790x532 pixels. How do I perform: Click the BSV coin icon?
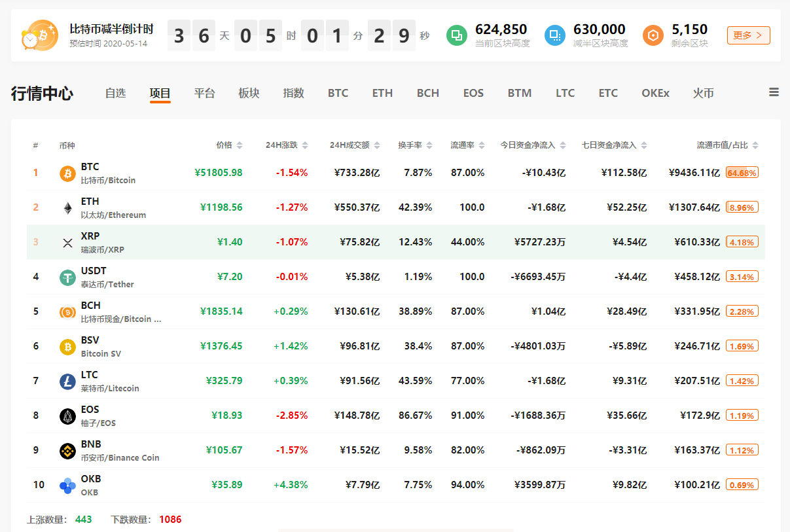tap(67, 347)
